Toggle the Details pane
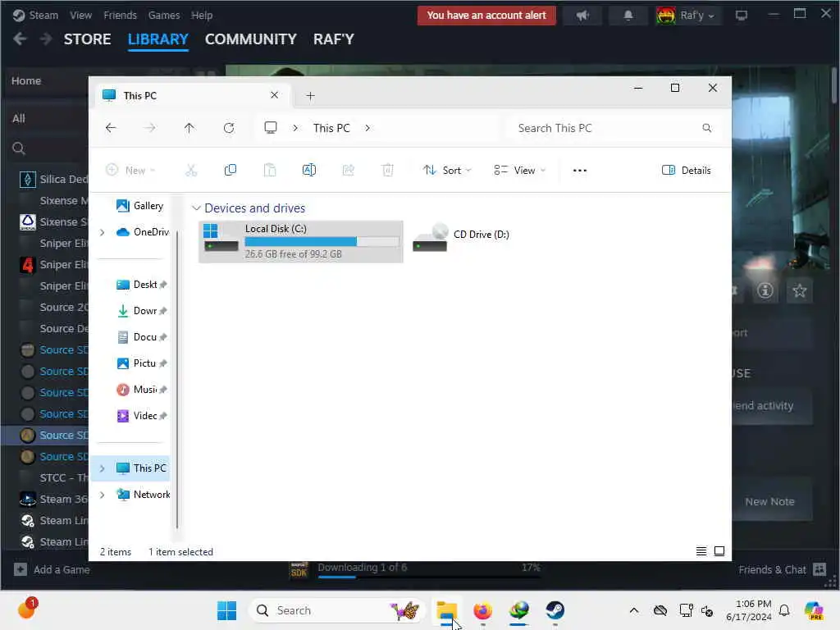 tap(687, 171)
